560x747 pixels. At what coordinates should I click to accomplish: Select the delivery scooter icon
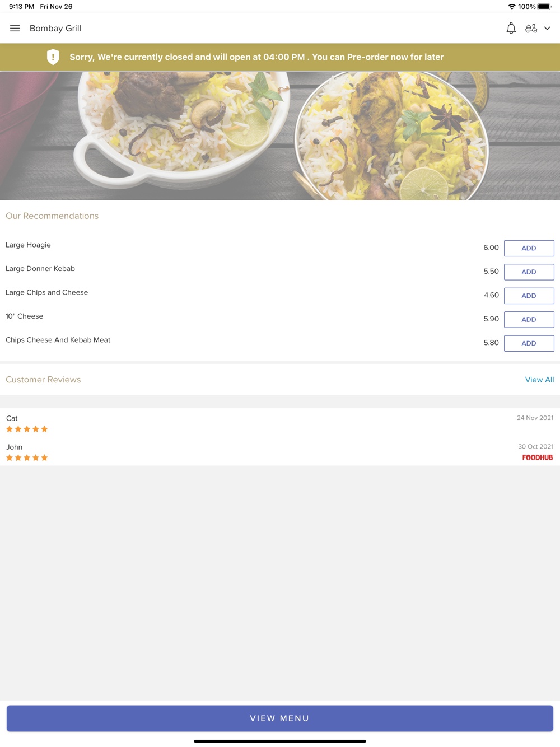531,29
